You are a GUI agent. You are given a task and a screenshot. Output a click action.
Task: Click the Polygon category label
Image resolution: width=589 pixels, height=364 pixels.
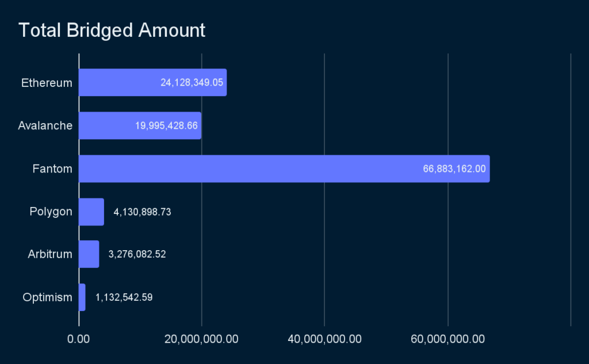click(51, 212)
